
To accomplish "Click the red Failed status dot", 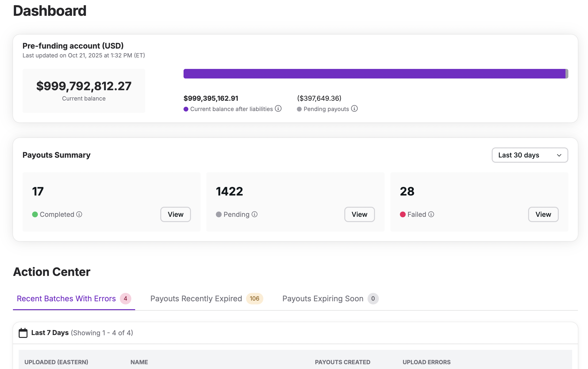I will point(403,214).
